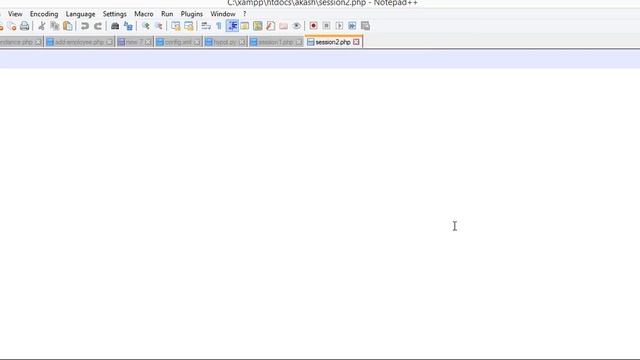Click the Redo arrow icon
This screenshot has height=360, width=640.
[x=98, y=26]
